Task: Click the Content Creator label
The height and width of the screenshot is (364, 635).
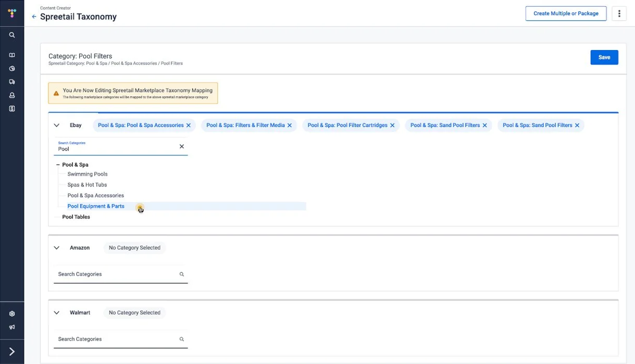Action: 55,8
